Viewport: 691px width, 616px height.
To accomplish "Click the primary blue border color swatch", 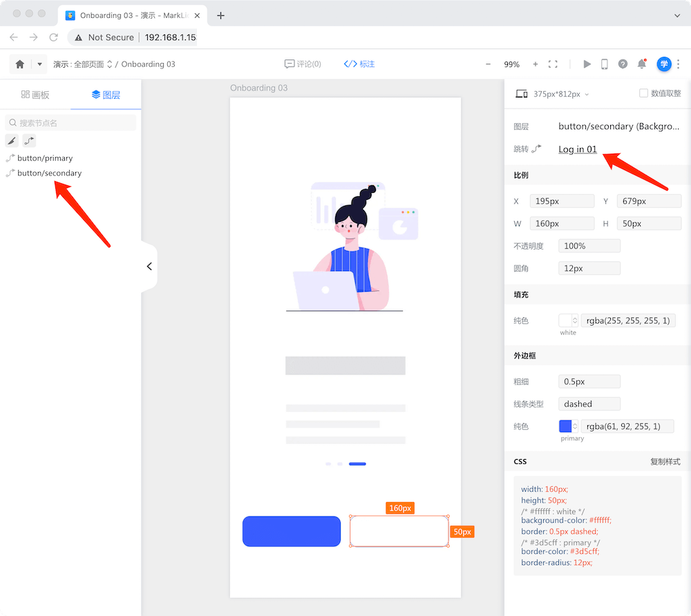I will click(565, 427).
